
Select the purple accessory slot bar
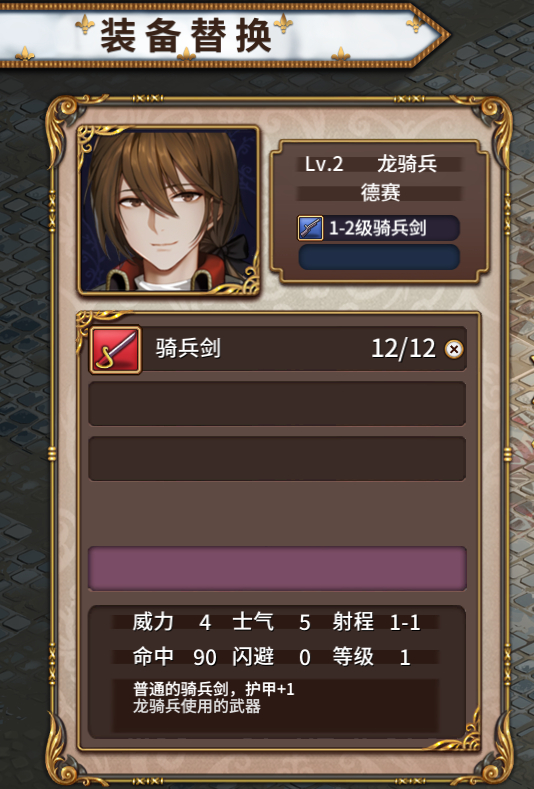pyautogui.click(x=277, y=568)
